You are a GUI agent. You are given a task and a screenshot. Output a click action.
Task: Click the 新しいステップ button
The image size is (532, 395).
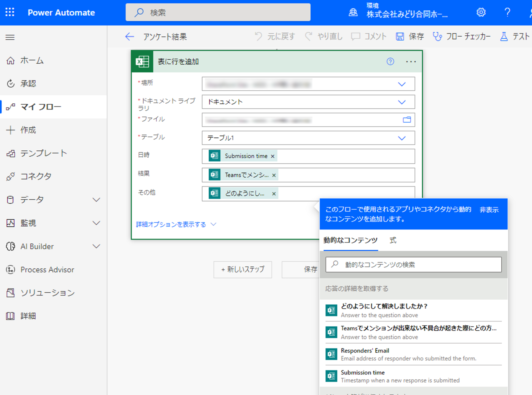pos(243,270)
